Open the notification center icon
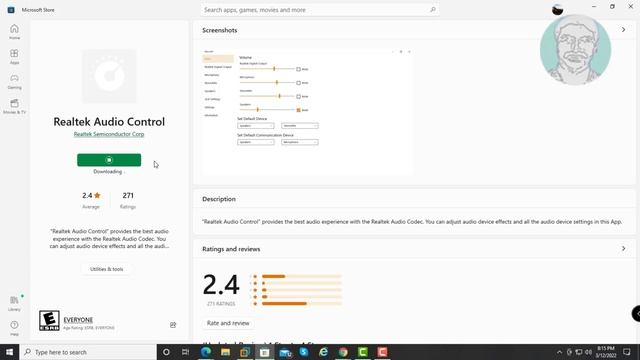Image resolution: width=640 pixels, height=360 pixels. tap(627, 352)
